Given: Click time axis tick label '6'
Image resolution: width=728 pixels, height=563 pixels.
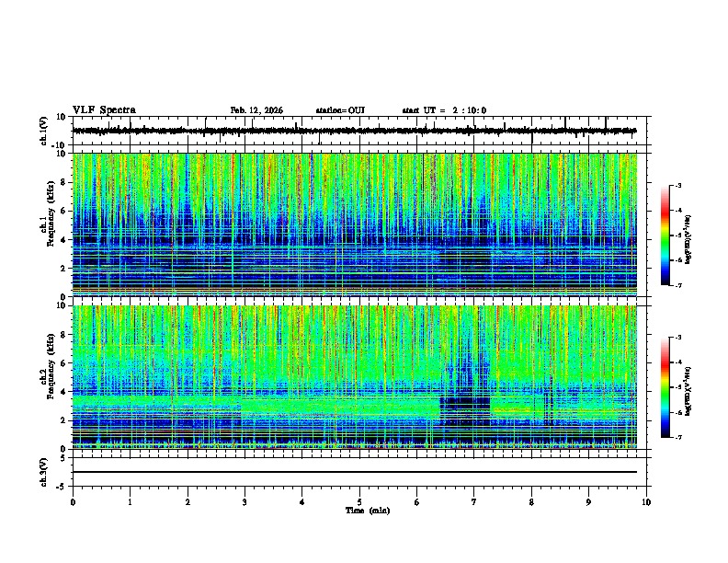Looking at the screenshot, I should coord(416,502).
